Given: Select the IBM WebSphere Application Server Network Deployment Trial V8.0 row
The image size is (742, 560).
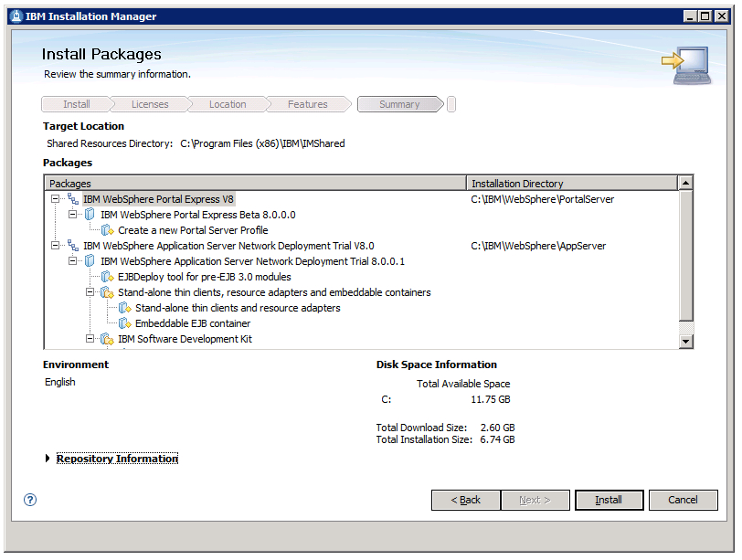Looking at the screenshot, I should coord(228,245).
